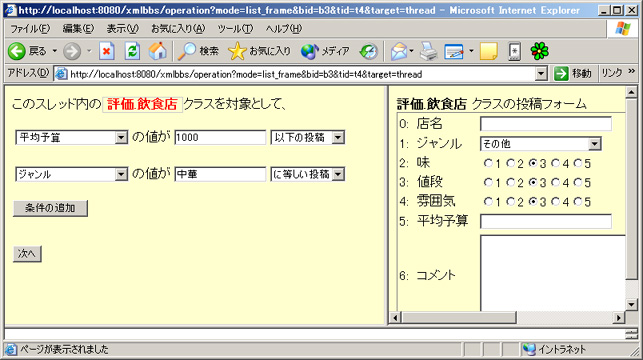Image resolution: width=643 pixels, height=360 pixels.
Task: Open the ヘルプ(H) menu
Action: [x=283, y=29]
